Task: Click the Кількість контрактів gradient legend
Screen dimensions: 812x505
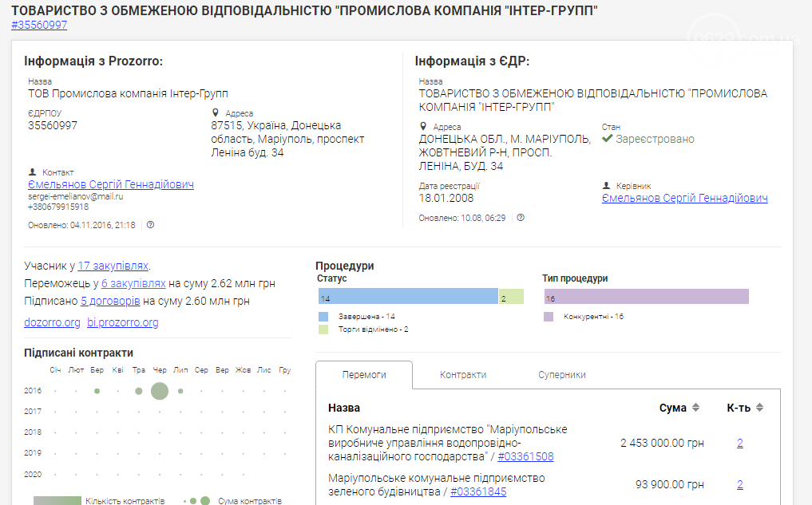Action: (x=57, y=501)
